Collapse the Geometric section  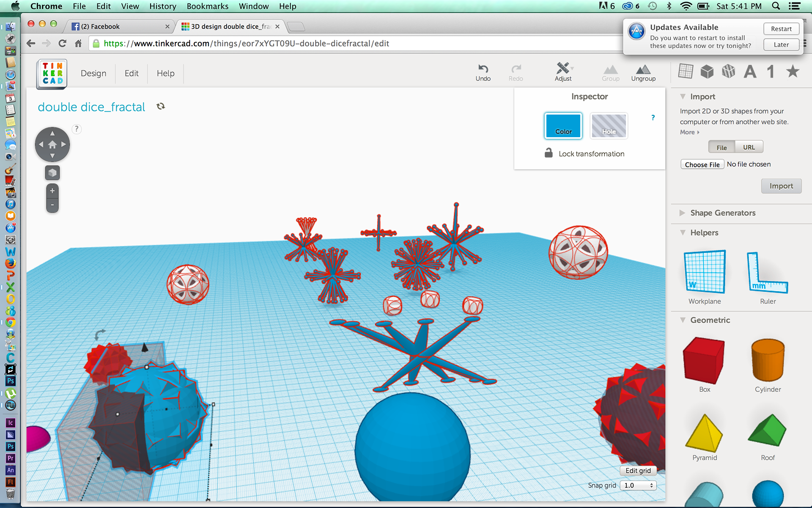(683, 320)
